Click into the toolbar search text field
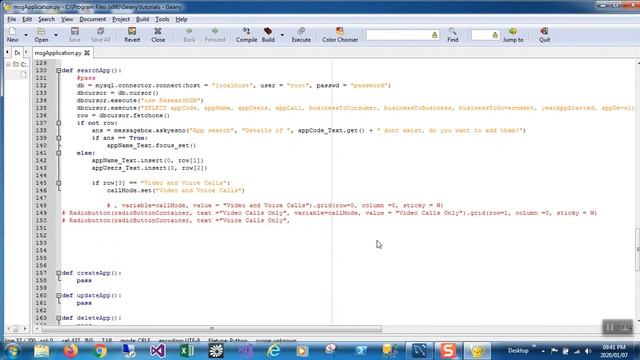The image size is (640, 360). (x=398, y=35)
